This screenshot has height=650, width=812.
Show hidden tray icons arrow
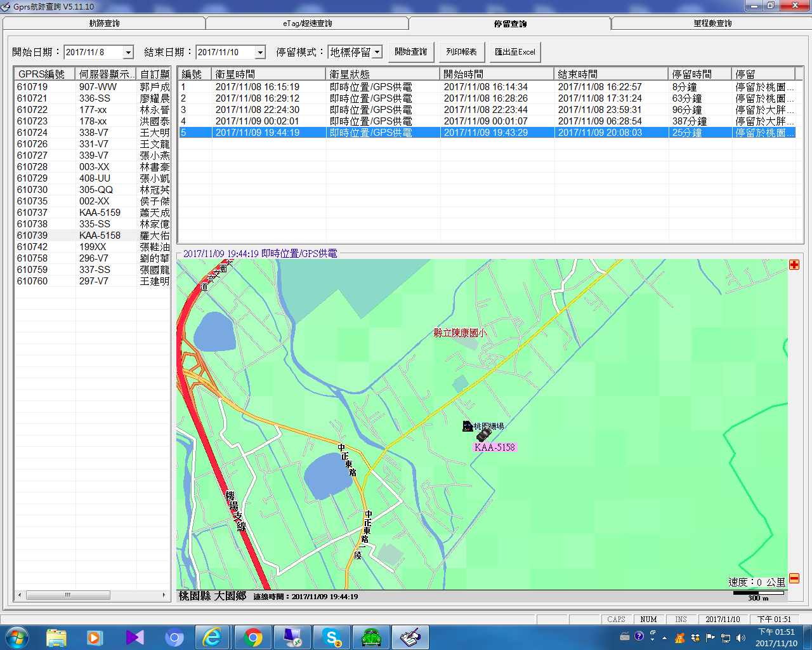point(665,637)
